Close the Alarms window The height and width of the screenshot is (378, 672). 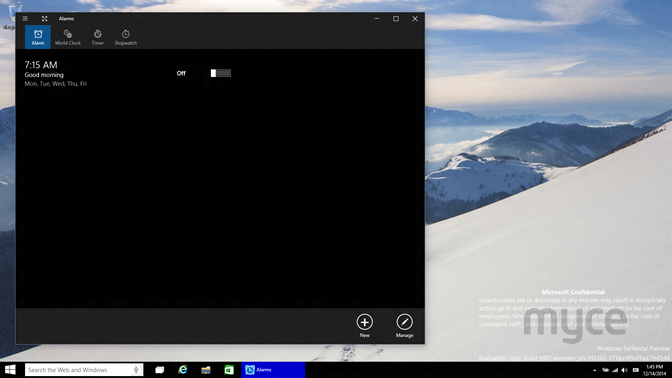(x=415, y=18)
